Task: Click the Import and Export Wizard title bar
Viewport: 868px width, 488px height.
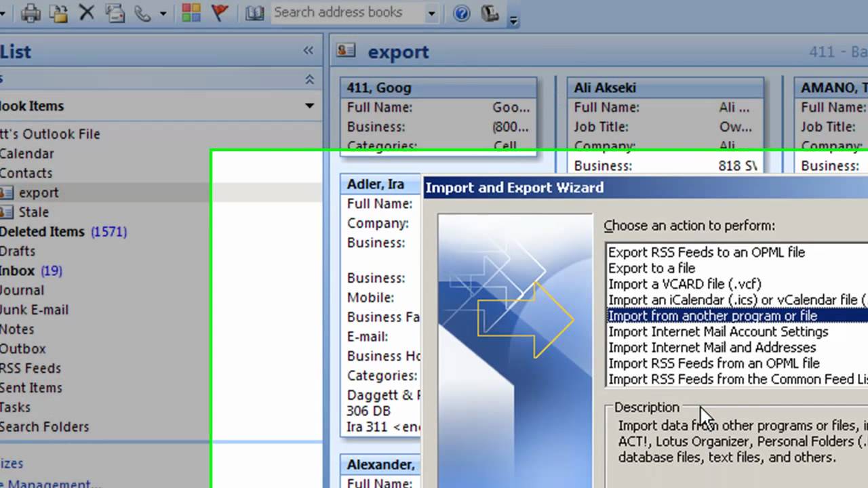Action: (646, 187)
